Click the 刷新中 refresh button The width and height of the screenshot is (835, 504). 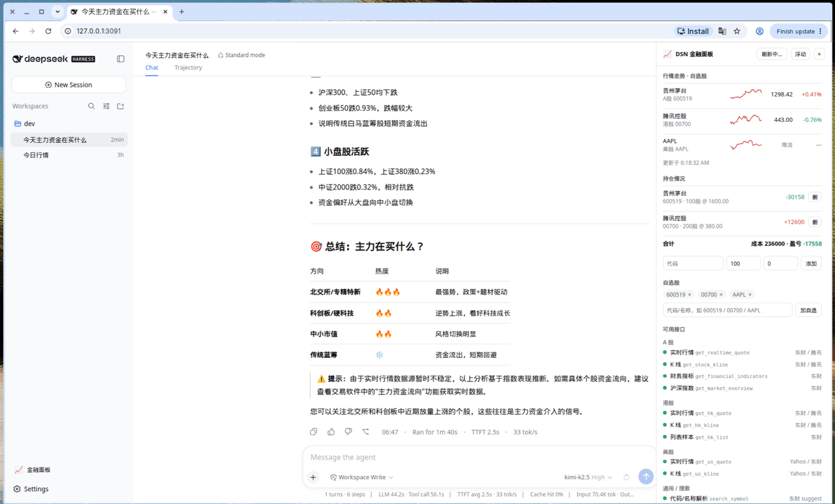tap(772, 54)
